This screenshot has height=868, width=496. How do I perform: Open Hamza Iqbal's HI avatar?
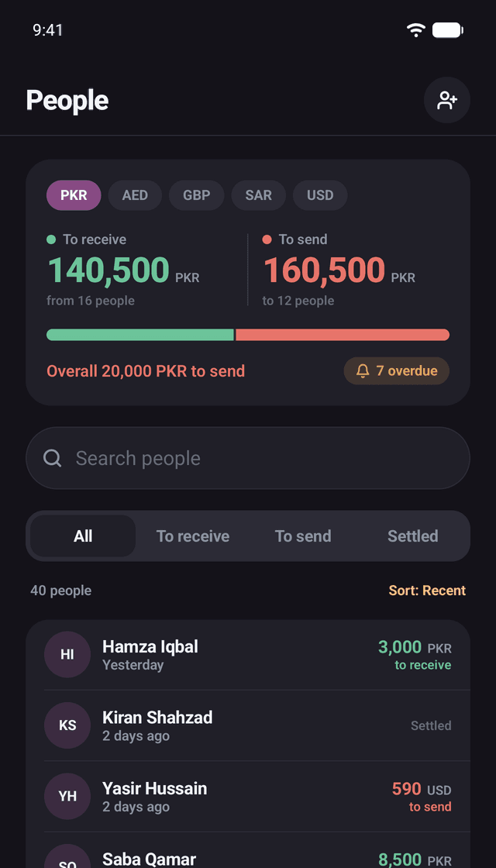tap(67, 654)
